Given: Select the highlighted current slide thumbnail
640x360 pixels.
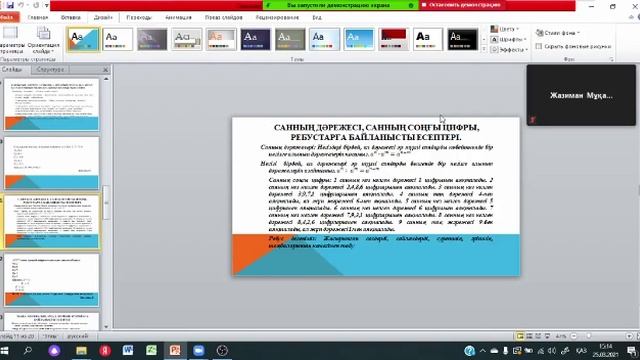Looking at the screenshot, I should (51, 222).
